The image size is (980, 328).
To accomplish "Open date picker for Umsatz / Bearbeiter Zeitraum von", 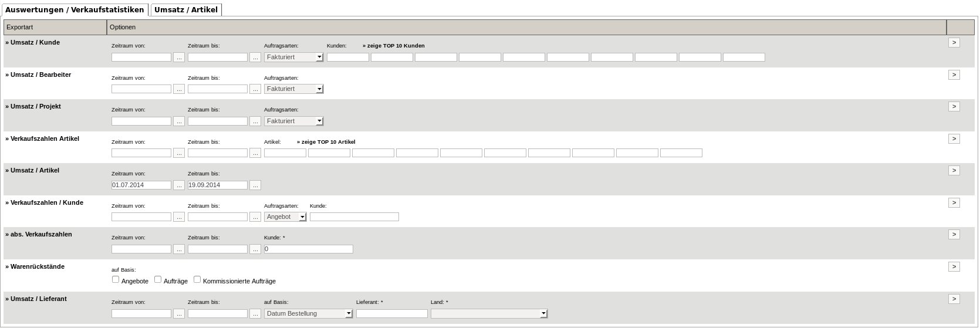I will 179,89.
